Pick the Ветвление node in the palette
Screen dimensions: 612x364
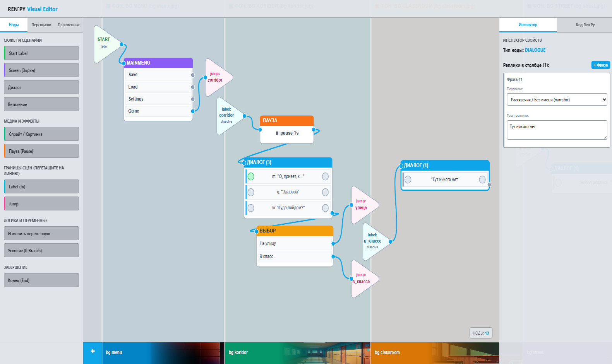[41, 104]
